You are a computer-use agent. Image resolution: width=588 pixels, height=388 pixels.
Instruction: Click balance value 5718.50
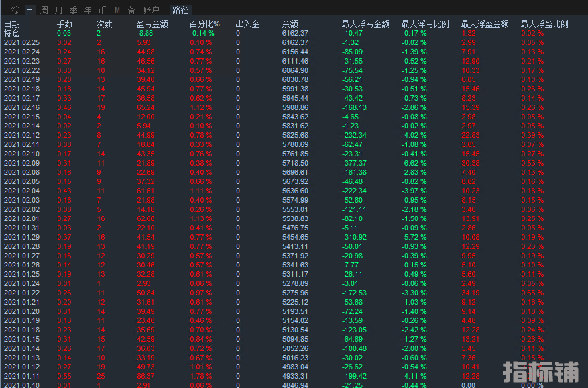coord(295,163)
